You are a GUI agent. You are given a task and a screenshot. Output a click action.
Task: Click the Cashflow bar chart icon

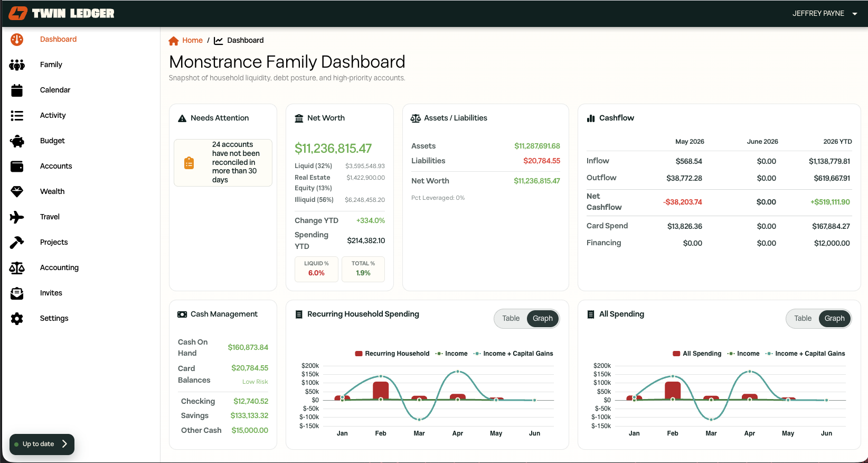coord(591,118)
